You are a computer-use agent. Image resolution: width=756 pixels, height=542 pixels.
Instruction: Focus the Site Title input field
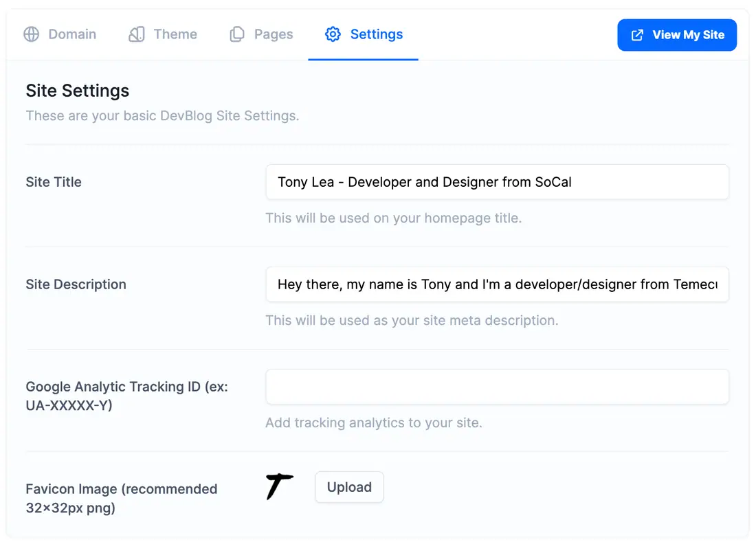(497, 182)
